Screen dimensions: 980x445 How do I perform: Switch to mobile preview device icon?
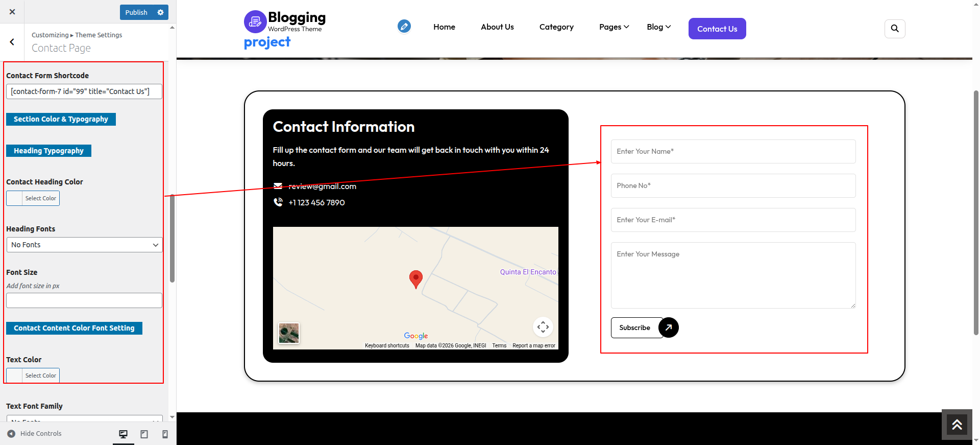[165, 434]
